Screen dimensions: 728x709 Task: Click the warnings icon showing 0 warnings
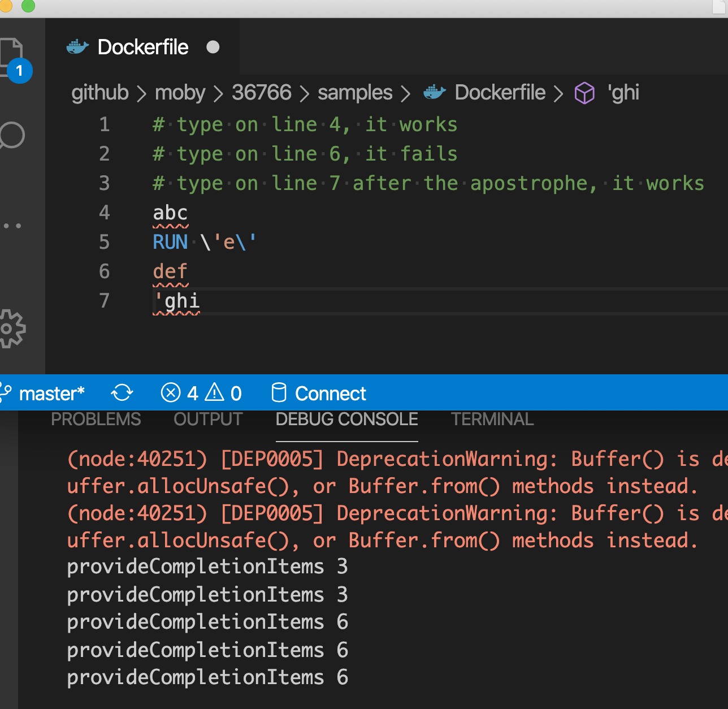tap(225, 392)
